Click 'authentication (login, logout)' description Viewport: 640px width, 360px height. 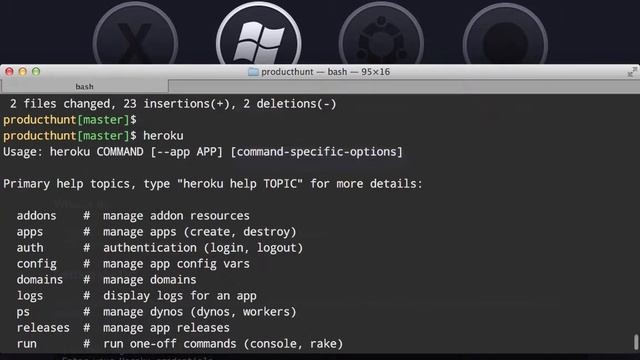coord(203,248)
